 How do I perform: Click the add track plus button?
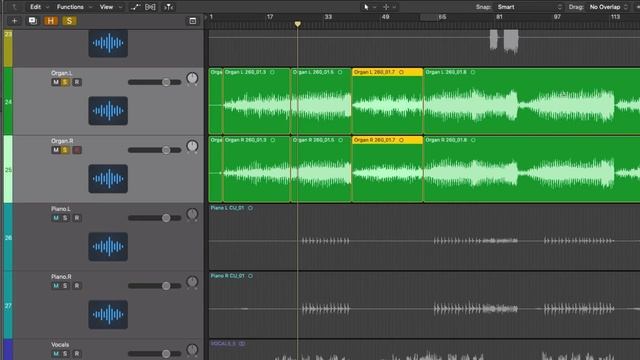14,21
